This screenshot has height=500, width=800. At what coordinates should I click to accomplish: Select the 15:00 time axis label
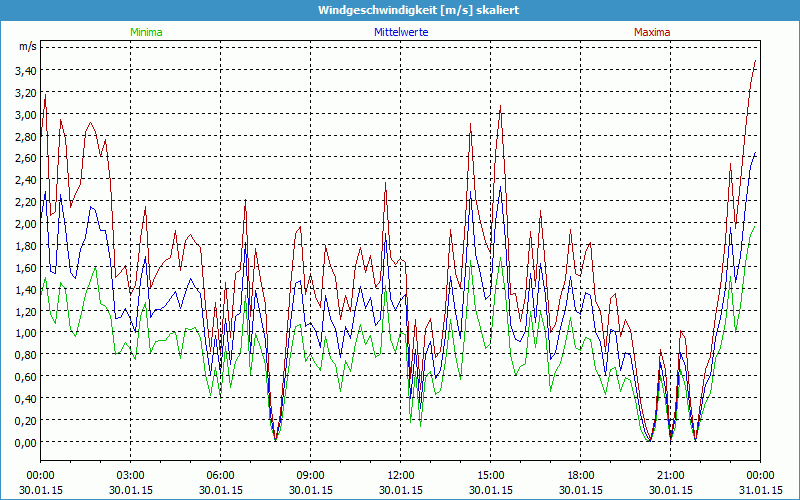(490, 475)
